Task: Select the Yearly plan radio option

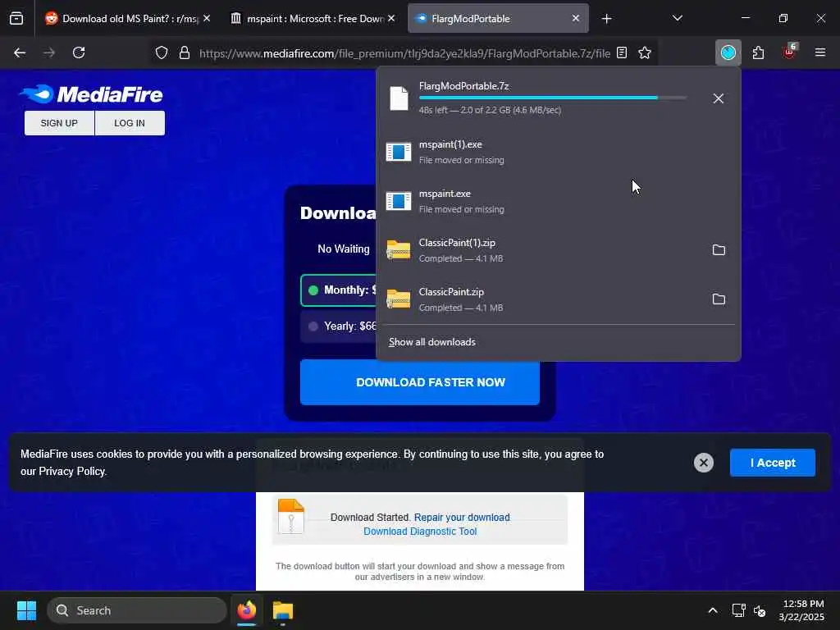Action: [x=313, y=326]
